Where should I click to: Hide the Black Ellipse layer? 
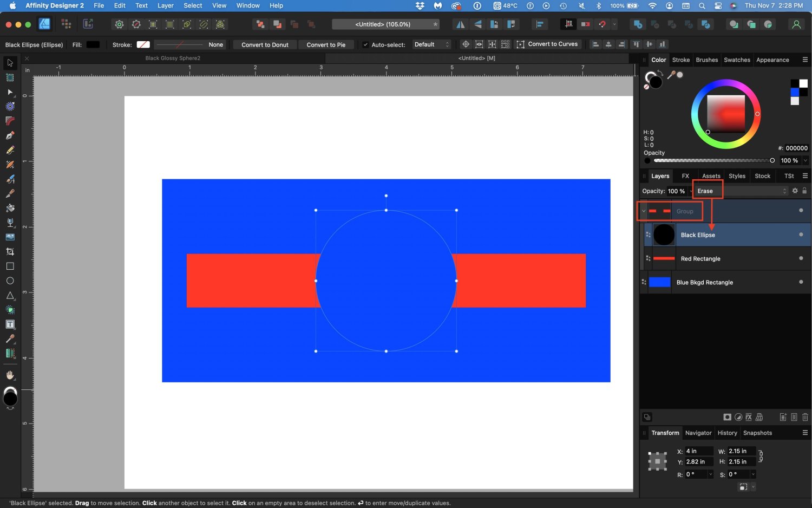pos(801,235)
